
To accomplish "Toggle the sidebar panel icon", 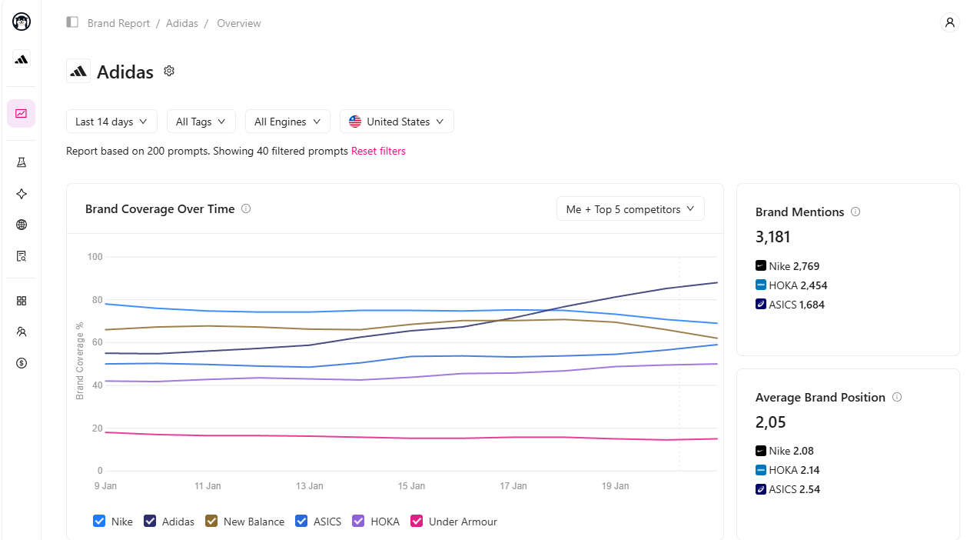I will point(72,22).
